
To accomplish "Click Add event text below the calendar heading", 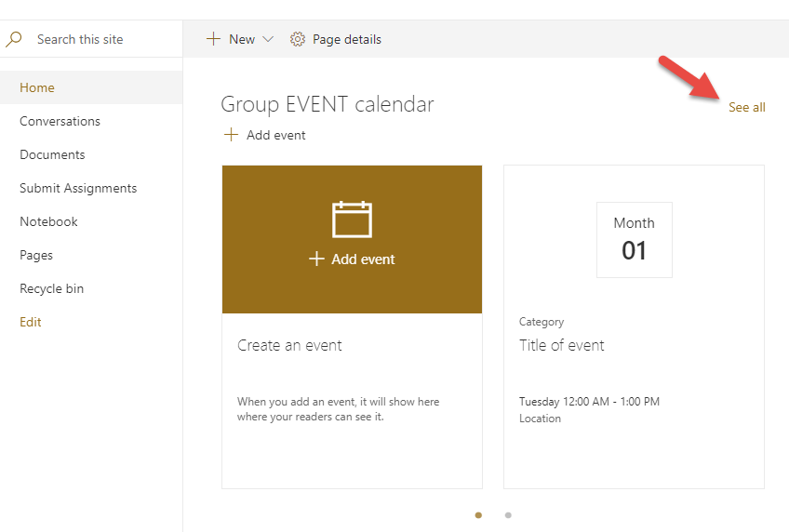I will [x=275, y=135].
